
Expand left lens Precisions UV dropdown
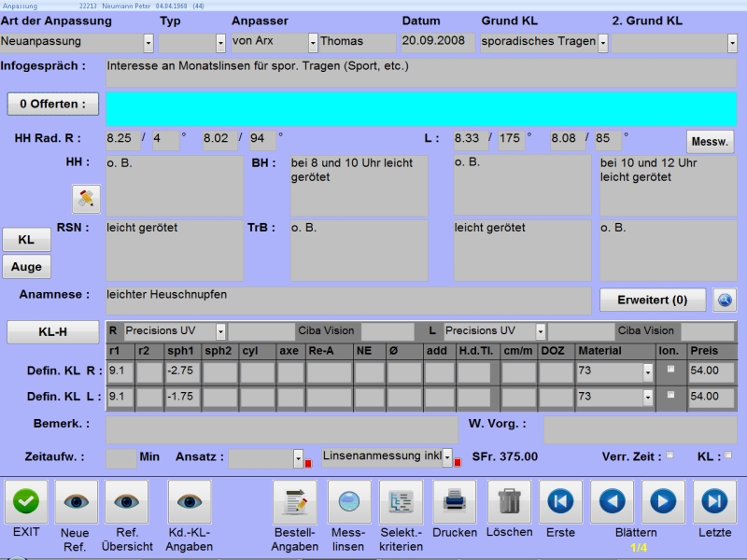(x=541, y=331)
